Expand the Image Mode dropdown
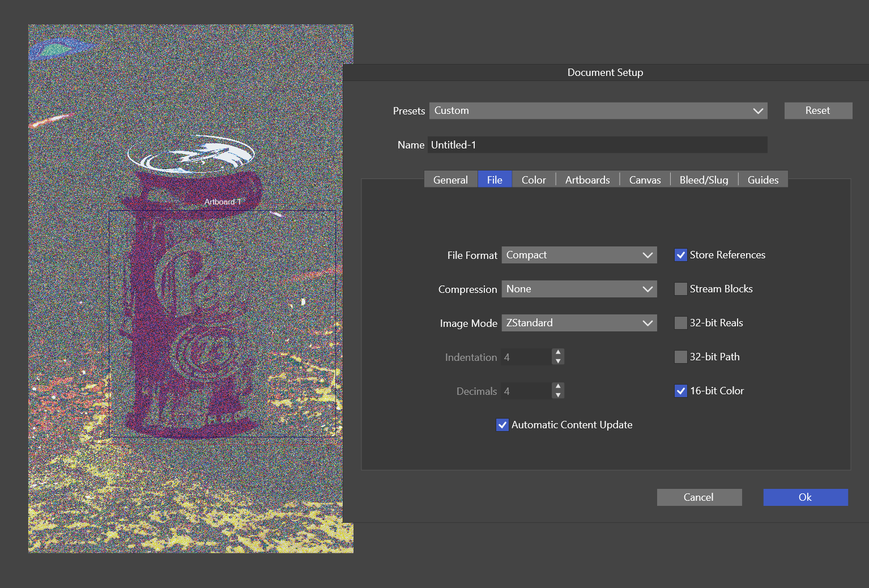Image resolution: width=869 pixels, height=588 pixels. (x=579, y=323)
